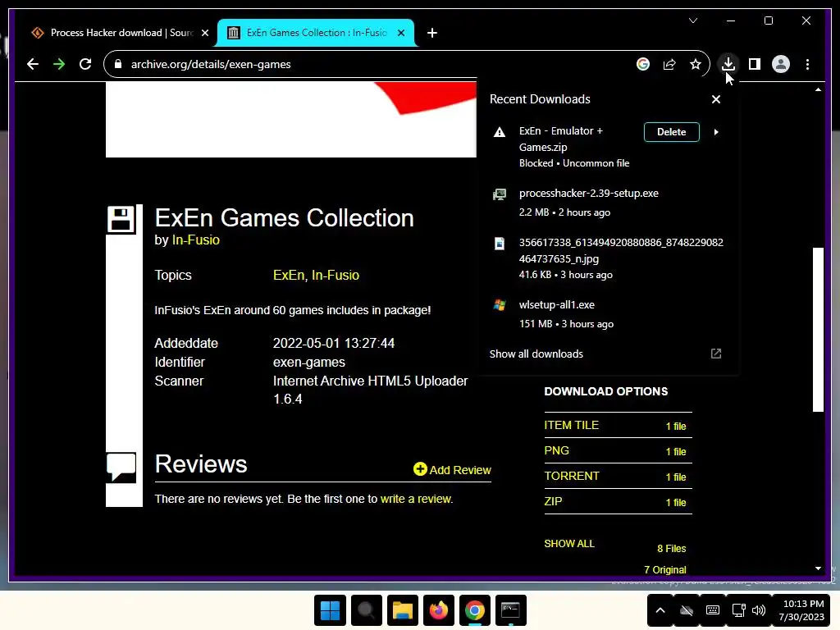The image size is (840, 630).
Task: Toggle the downloads tray icon
Action: click(728, 64)
